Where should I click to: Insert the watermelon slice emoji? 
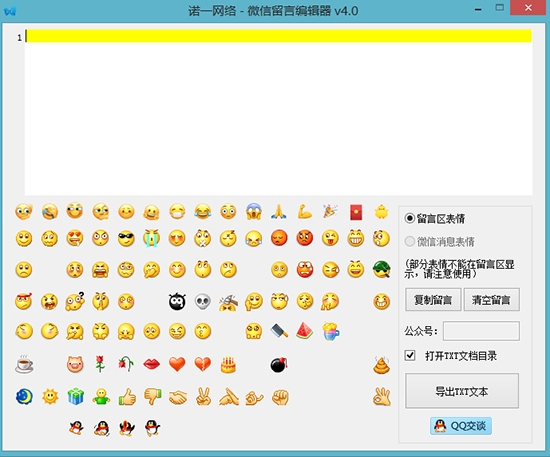click(x=304, y=331)
